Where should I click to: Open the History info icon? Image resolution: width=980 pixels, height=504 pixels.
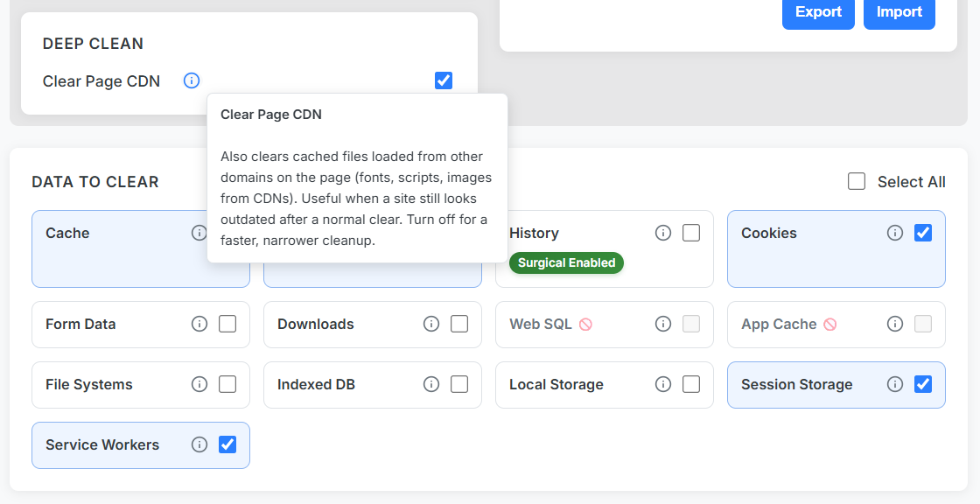[x=663, y=234]
